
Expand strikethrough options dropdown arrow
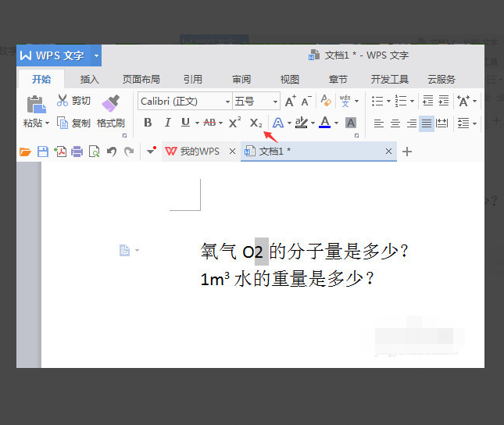pyautogui.click(x=220, y=123)
